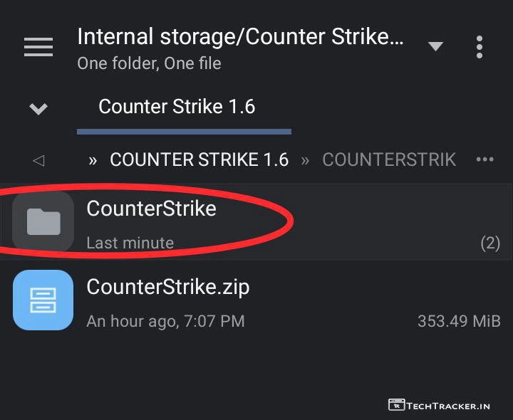Navigate to COUNTER STRIKE 1.6 breadcrumb
Image resolution: width=513 pixels, height=420 pixels.
point(199,159)
